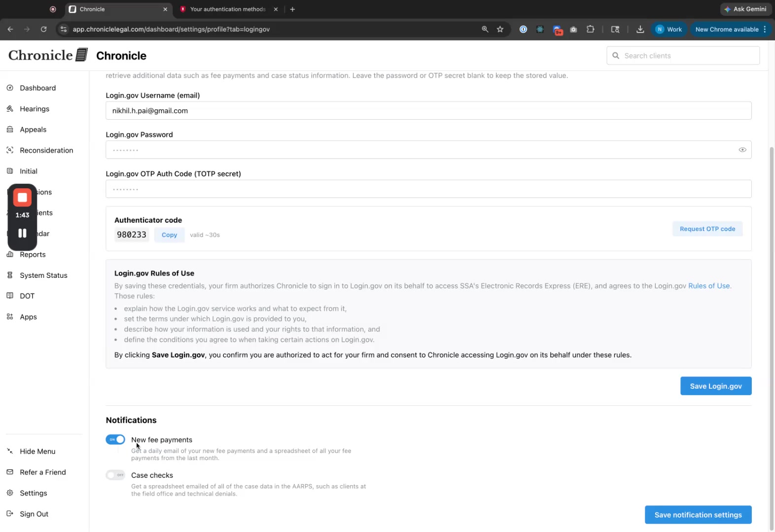Open Chrome downloads
Viewport: 775px width, 532px height.
[x=640, y=29]
